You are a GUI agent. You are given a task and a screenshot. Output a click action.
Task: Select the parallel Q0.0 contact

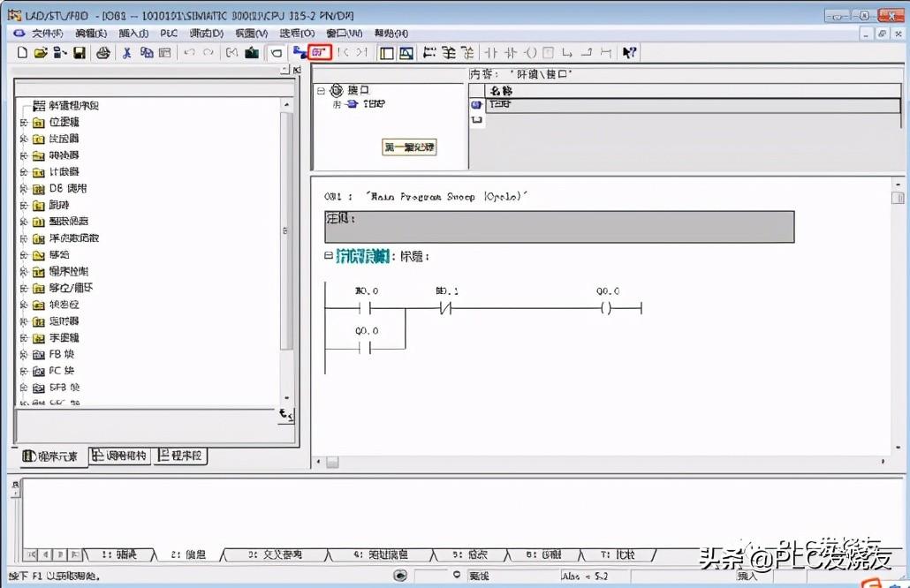pos(365,348)
